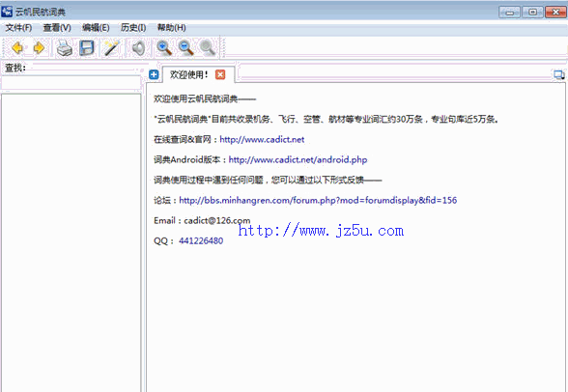
Task: Save with the floppy disk icon
Action: point(87,48)
